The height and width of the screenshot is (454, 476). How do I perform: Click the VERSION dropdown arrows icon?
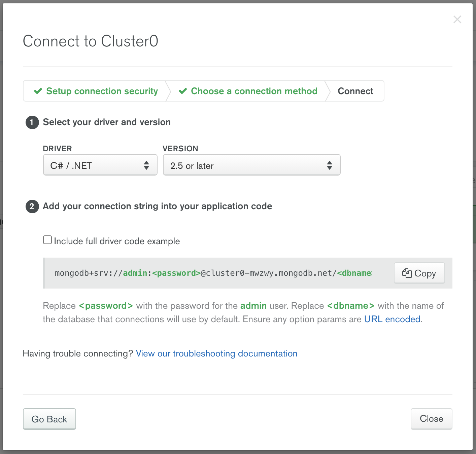[330, 165]
